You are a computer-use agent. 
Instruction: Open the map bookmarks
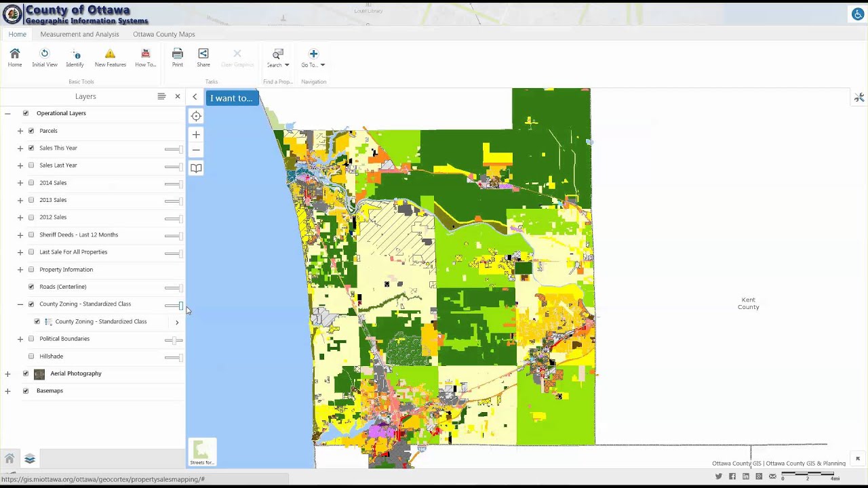(196, 168)
